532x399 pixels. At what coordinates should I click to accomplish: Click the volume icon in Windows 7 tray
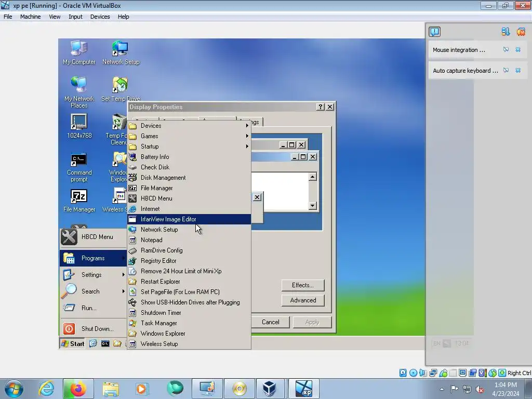click(x=480, y=389)
